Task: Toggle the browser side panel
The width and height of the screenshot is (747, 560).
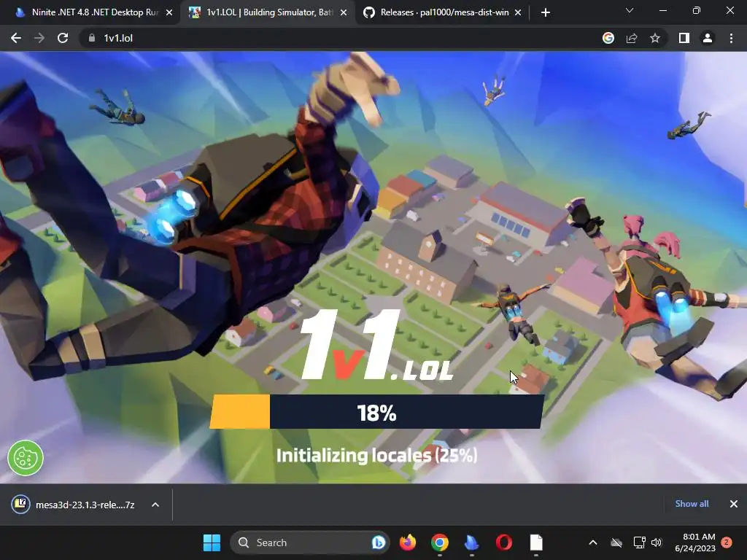Action: click(x=684, y=38)
